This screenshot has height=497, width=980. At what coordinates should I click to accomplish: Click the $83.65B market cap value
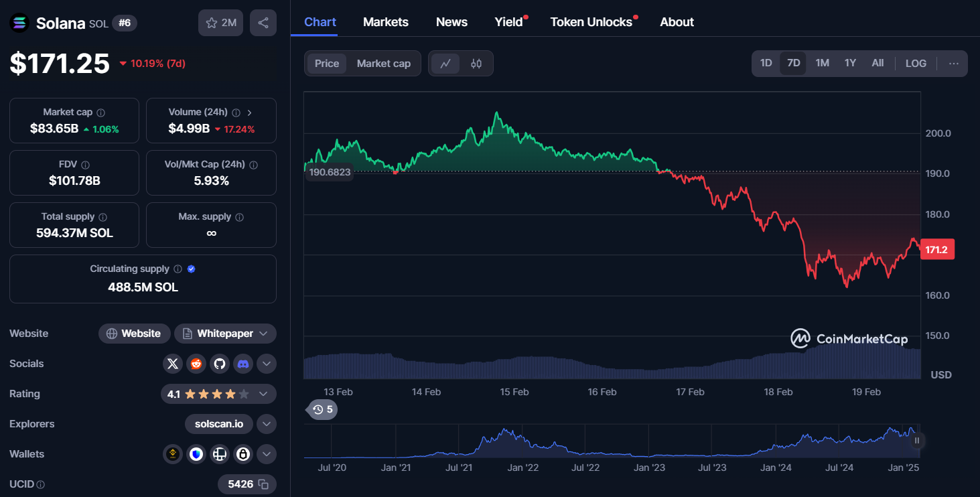coord(54,129)
